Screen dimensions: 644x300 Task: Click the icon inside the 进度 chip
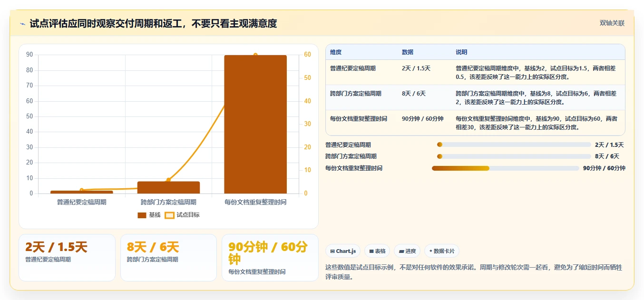(x=401, y=251)
